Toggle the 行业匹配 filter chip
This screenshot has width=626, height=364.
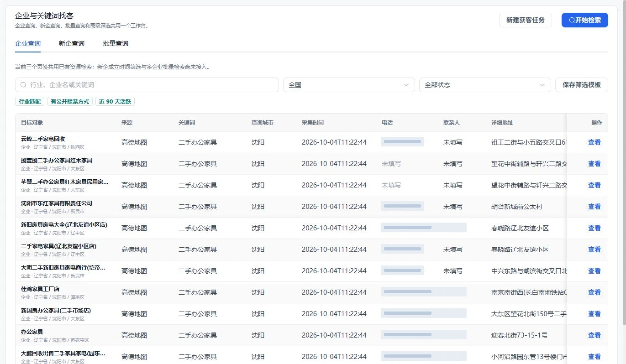click(x=30, y=102)
